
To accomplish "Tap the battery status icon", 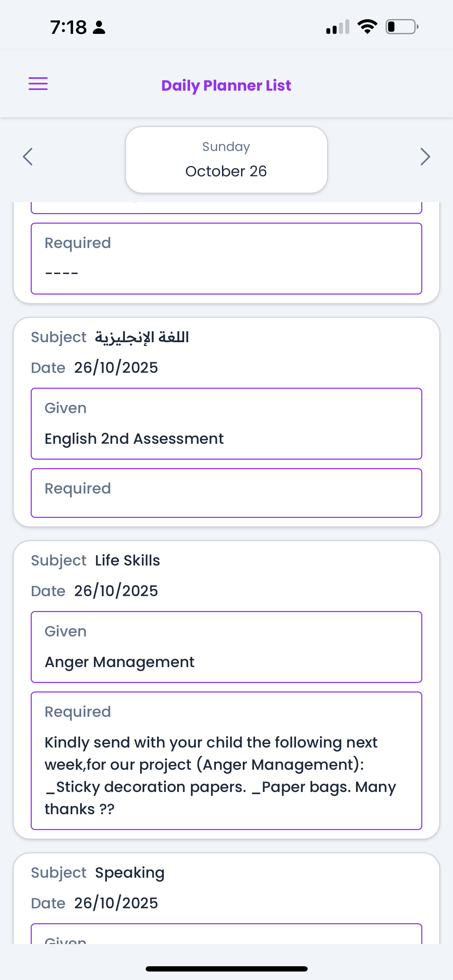I will click(x=401, y=26).
